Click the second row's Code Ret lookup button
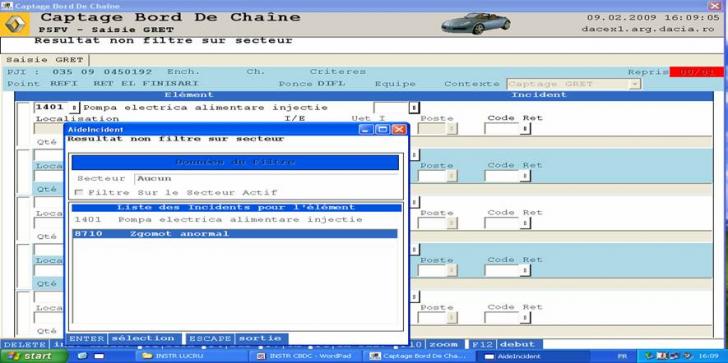Screen dimensions: 728x363 click(525, 176)
